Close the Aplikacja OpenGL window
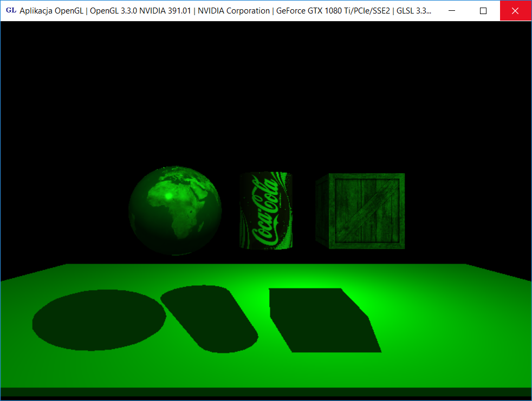 [x=515, y=10]
